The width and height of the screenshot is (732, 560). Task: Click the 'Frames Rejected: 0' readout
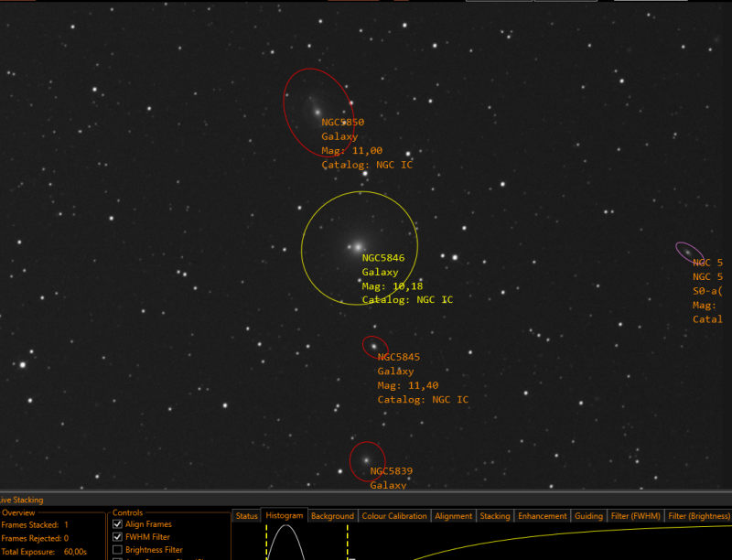[35, 538]
